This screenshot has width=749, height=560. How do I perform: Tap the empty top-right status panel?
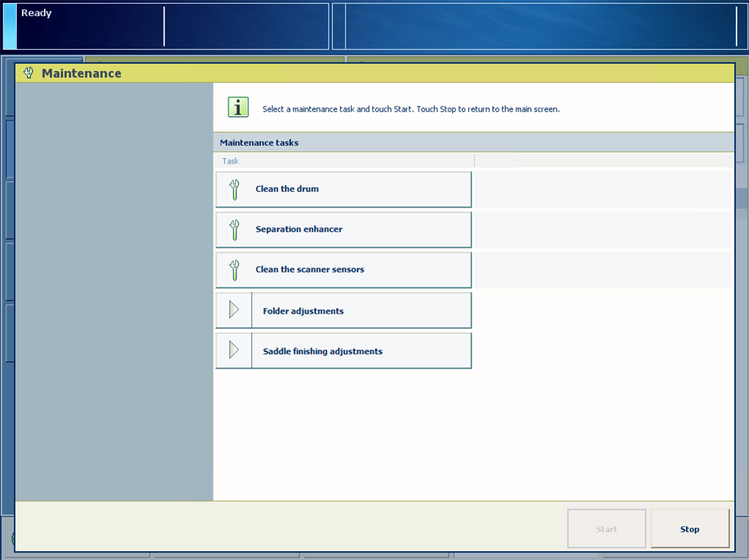[x=540, y=26]
